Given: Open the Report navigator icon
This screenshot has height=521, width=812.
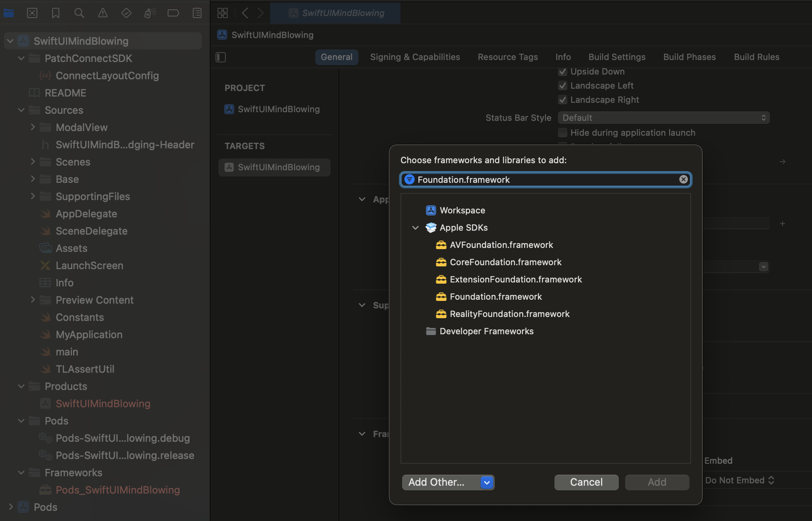Looking at the screenshot, I should tap(197, 13).
